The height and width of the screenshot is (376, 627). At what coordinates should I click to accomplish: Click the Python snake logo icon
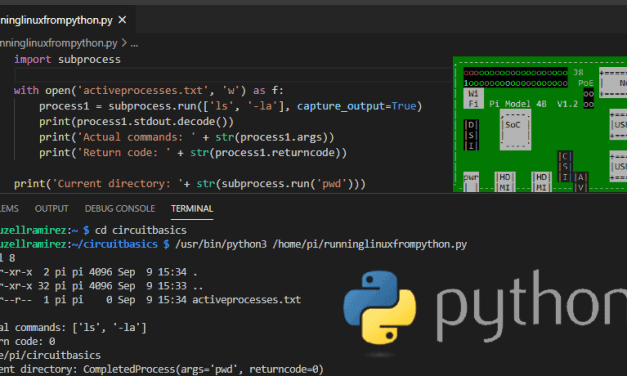tap(379, 307)
